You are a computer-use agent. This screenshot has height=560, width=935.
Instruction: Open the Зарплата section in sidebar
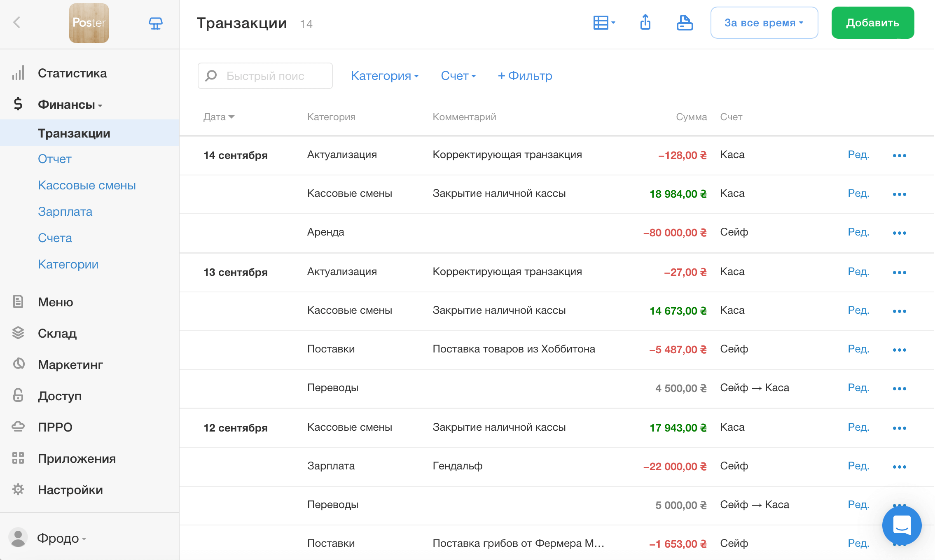pyautogui.click(x=65, y=212)
